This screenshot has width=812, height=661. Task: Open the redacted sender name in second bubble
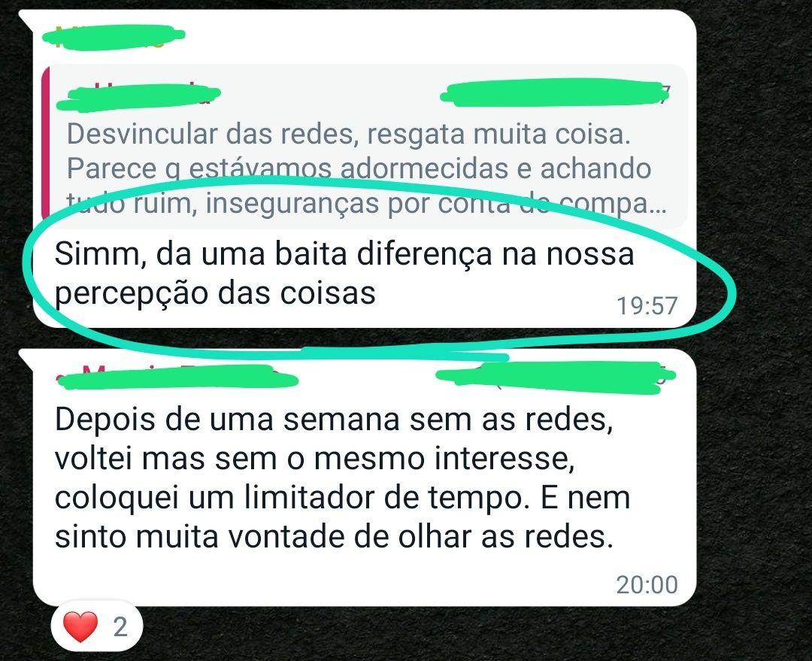click(177, 376)
